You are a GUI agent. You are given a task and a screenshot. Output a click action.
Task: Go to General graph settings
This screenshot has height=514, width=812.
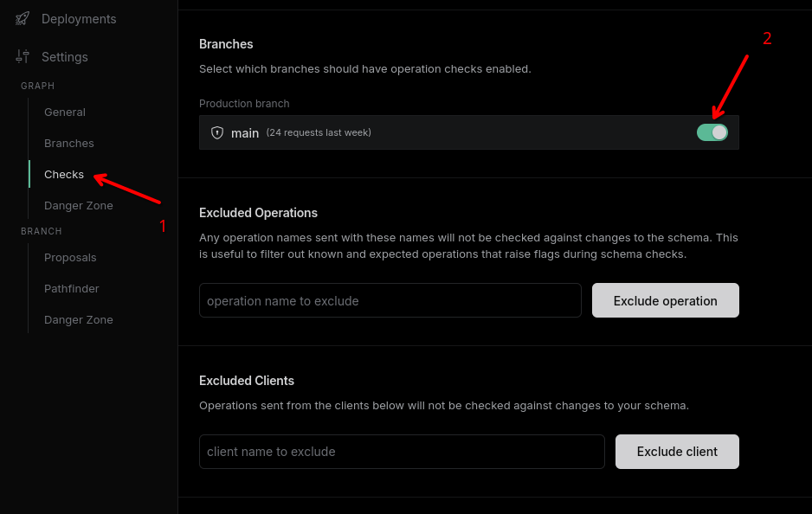pos(65,112)
